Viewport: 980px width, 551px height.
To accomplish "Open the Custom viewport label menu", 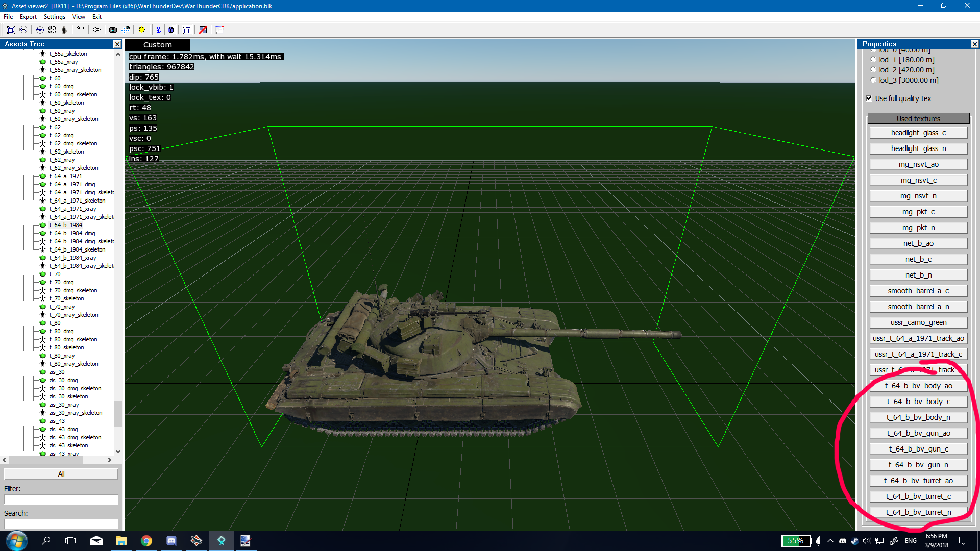I will point(158,45).
